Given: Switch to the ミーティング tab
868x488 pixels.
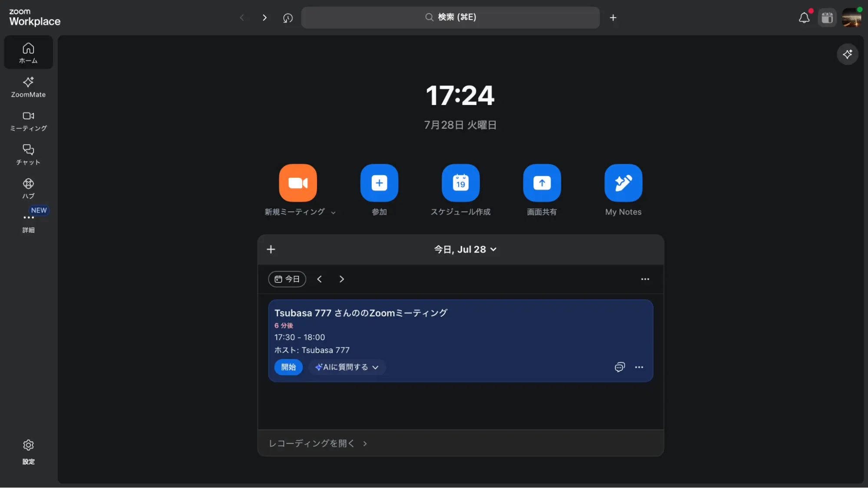Looking at the screenshot, I should (28, 121).
